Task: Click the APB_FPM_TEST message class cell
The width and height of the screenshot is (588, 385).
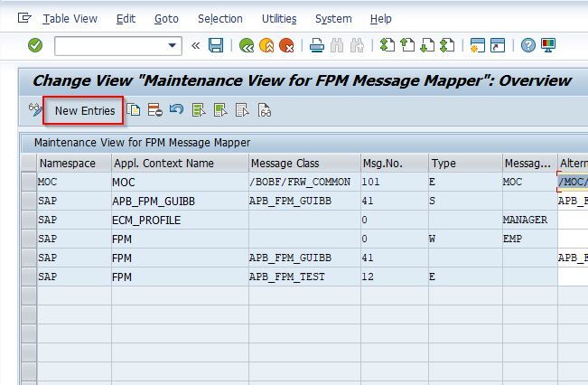Action: [x=304, y=277]
